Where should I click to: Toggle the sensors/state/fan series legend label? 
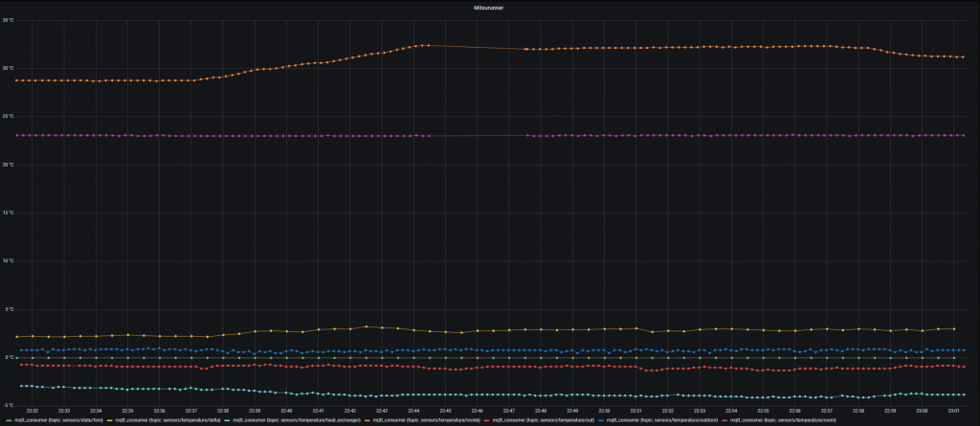click(x=58, y=419)
